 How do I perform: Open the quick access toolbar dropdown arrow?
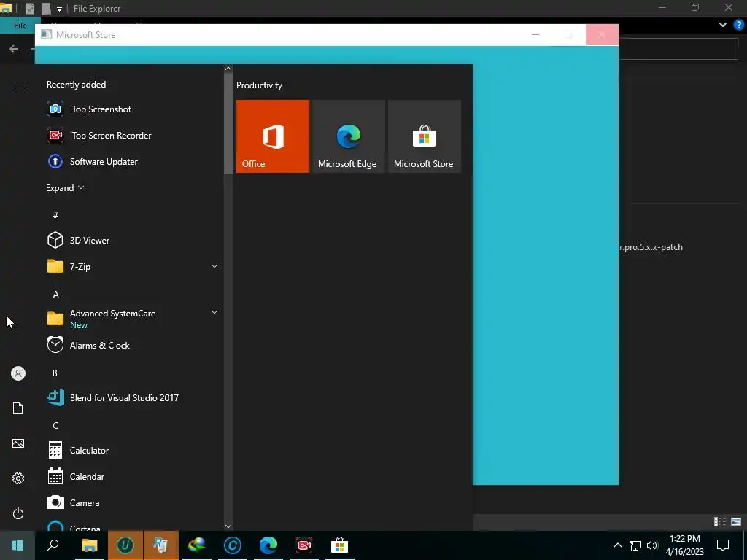59,9
